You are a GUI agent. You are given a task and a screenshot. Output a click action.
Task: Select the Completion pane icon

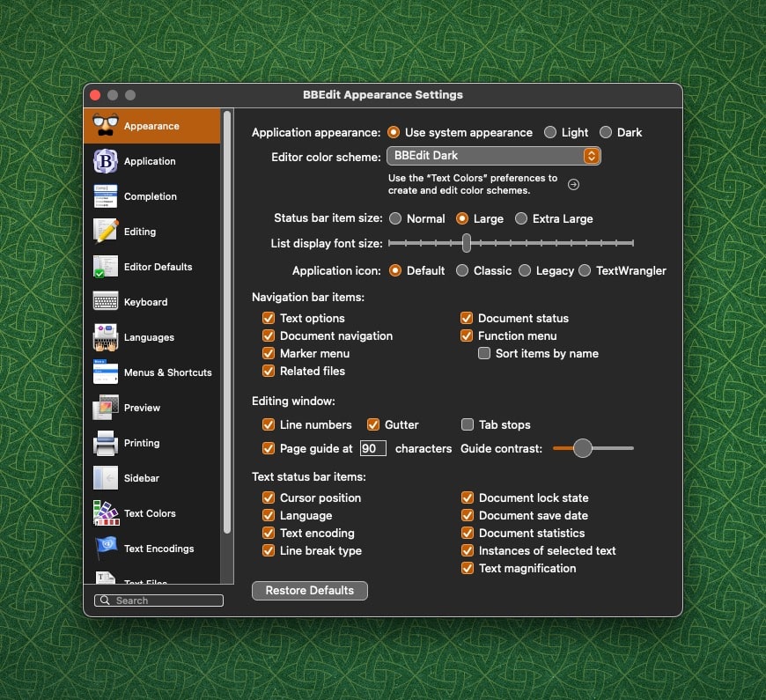(x=106, y=196)
